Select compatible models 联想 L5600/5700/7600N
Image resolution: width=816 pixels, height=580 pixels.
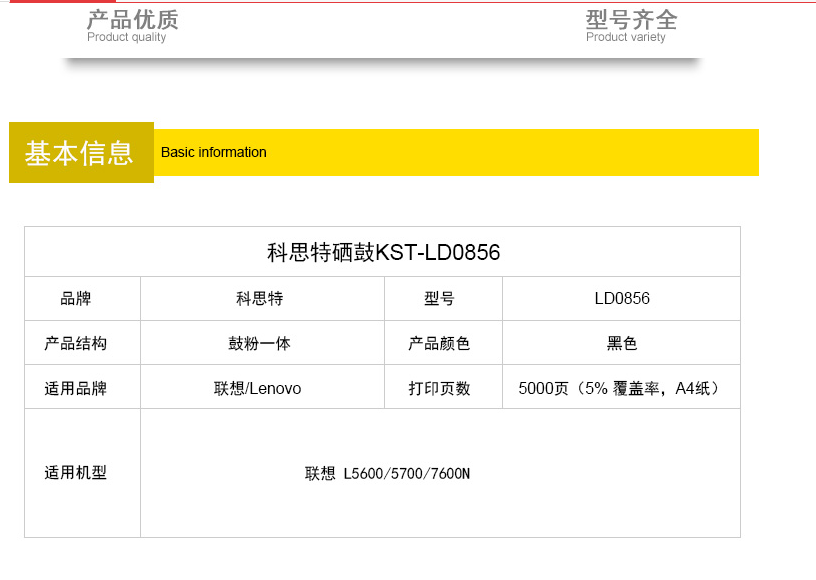(387, 474)
